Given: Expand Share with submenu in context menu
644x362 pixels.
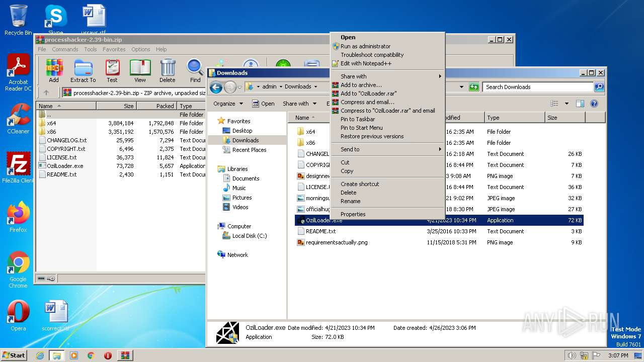Looking at the screenshot, I should pos(387,76).
